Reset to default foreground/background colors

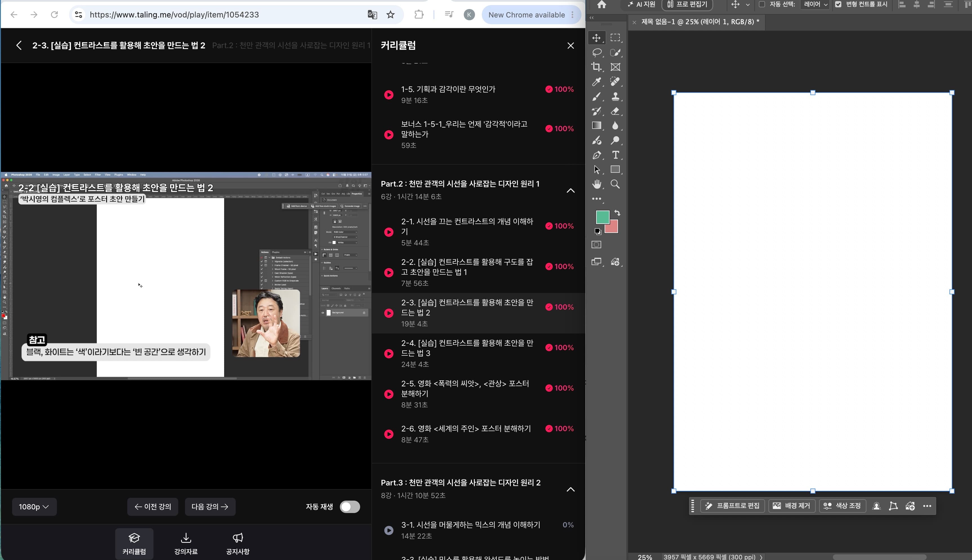pyautogui.click(x=598, y=231)
